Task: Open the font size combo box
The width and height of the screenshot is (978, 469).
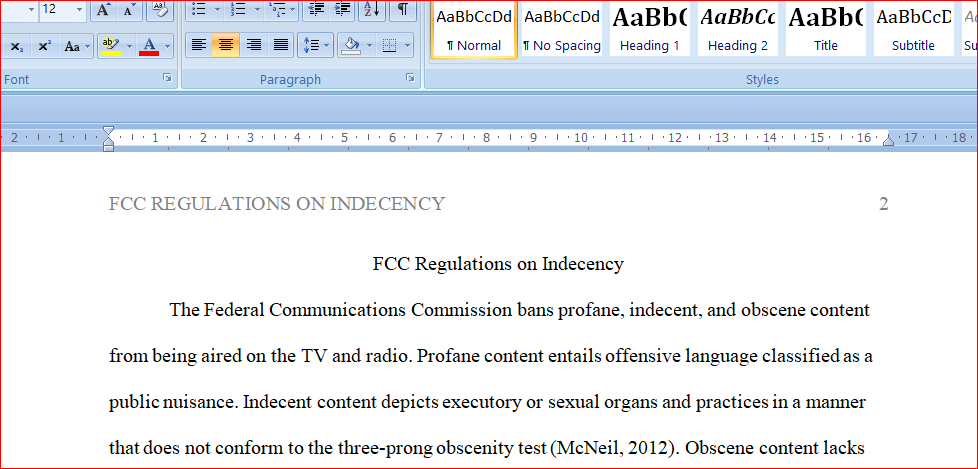Action: point(62,9)
